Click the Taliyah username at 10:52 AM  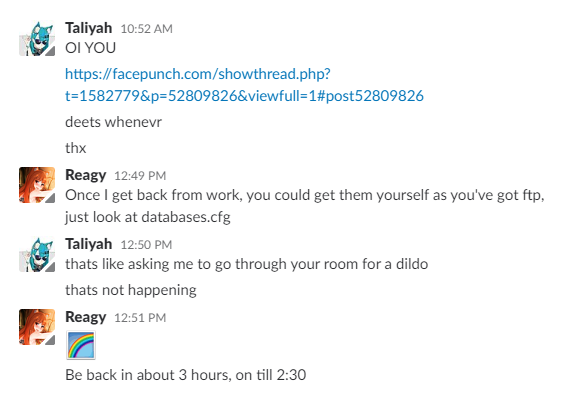point(88,28)
